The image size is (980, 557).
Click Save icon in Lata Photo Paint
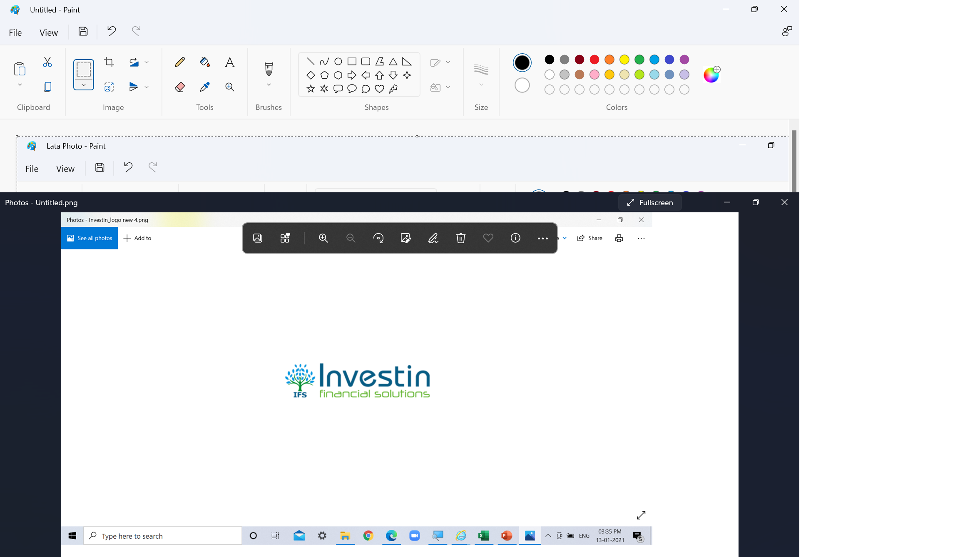(100, 167)
